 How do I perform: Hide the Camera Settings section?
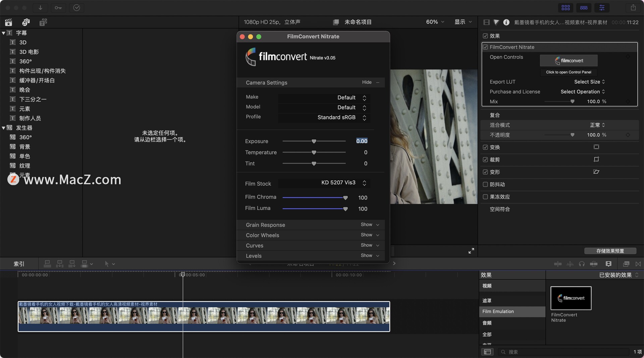click(x=371, y=82)
